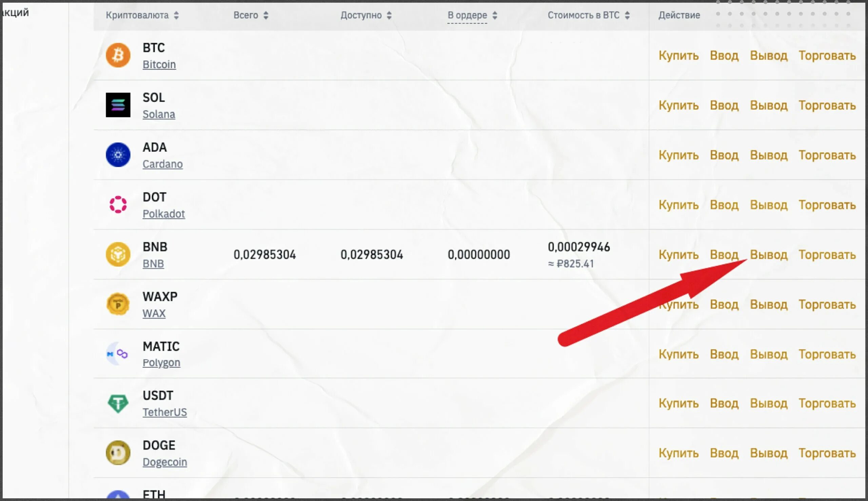
Task: Sort by Стоимость в BTC arrows
Action: (627, 16)
